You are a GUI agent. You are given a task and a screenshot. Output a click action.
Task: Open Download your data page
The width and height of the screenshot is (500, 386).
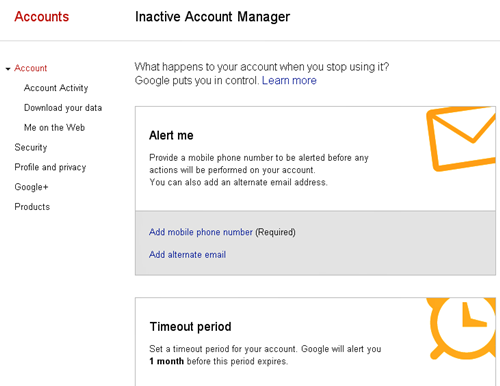coord(63,108)
